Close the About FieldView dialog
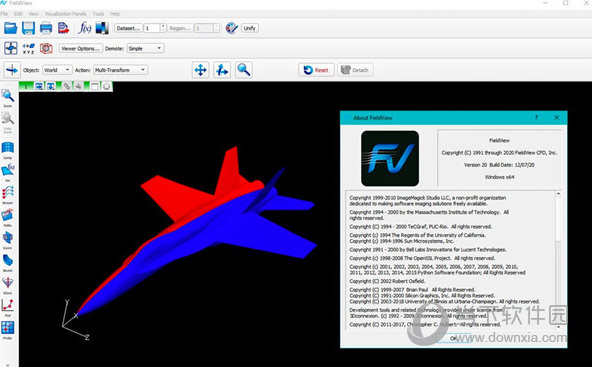 557,117
